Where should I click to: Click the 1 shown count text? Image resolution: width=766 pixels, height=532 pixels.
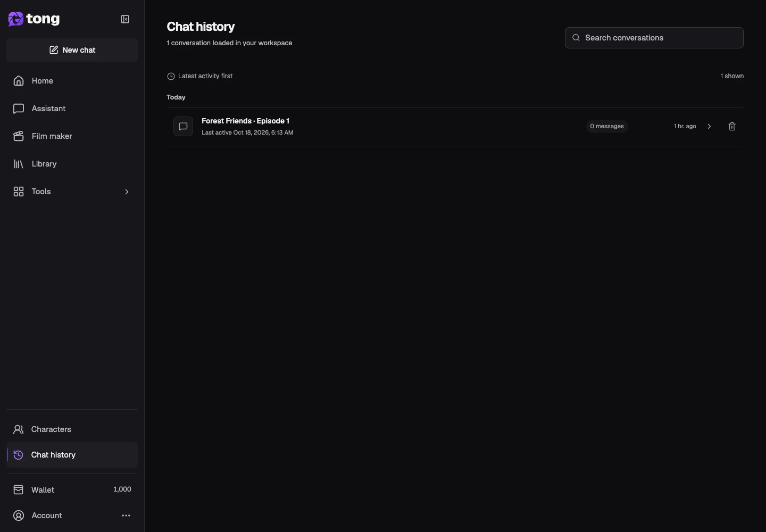tap(732, 76)
